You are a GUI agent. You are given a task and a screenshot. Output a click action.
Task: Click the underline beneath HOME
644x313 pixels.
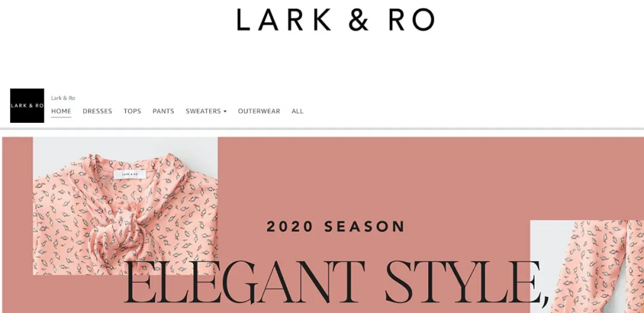pyautogui.click(x=61, y=117)
